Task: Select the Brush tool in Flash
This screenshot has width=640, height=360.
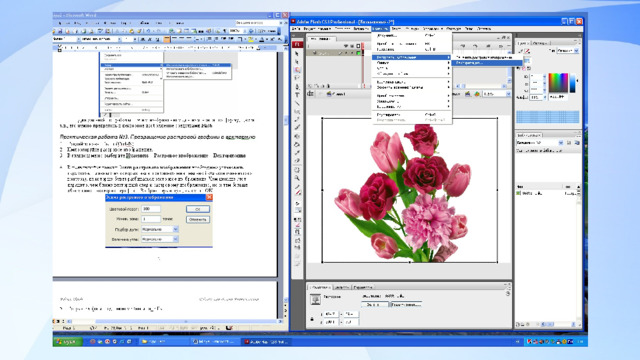Action: [x=297, y=128]
